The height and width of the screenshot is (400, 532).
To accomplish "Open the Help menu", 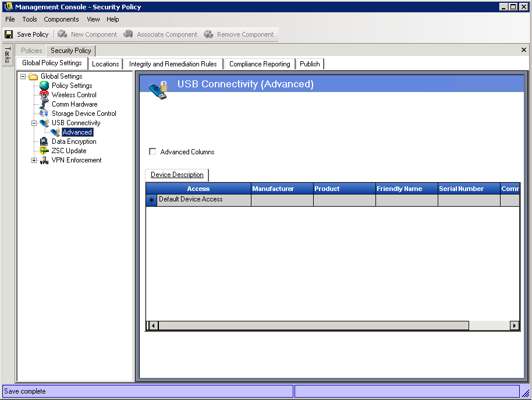I will point(113,19).
